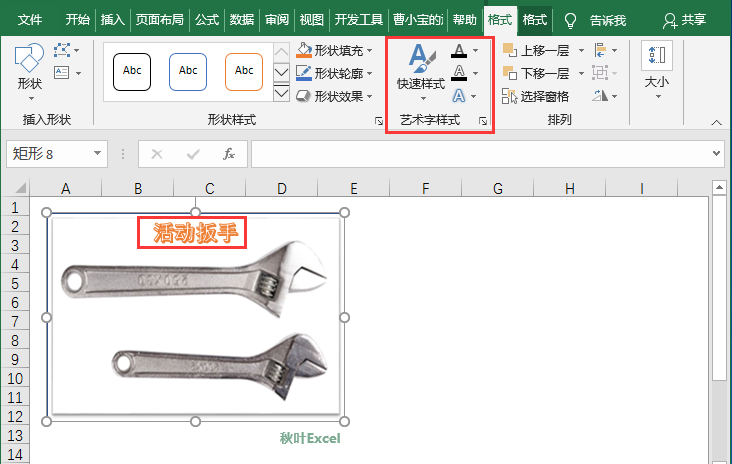Switch to the 开发工具 tab

coord(359,20)
